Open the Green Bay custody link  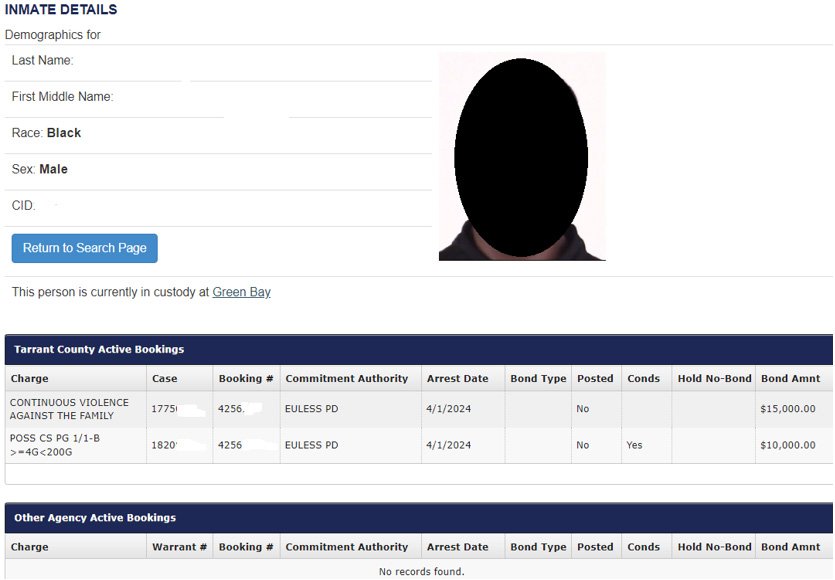coord(241,292)
